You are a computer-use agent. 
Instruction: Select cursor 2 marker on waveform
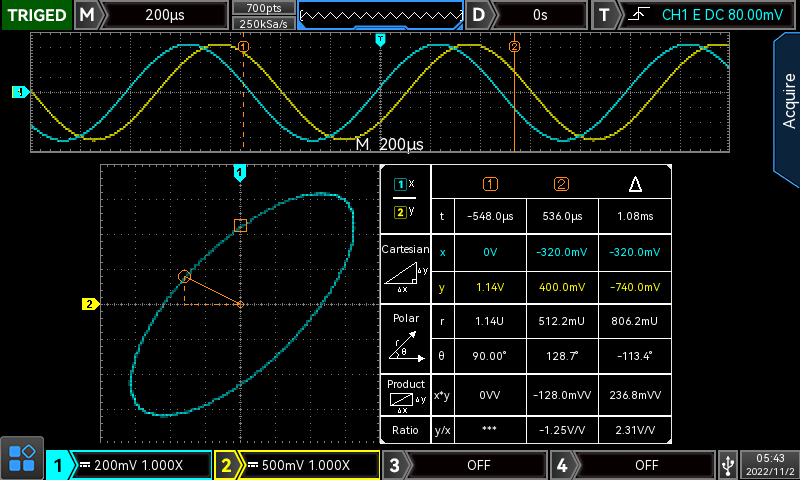click(515, 46)
